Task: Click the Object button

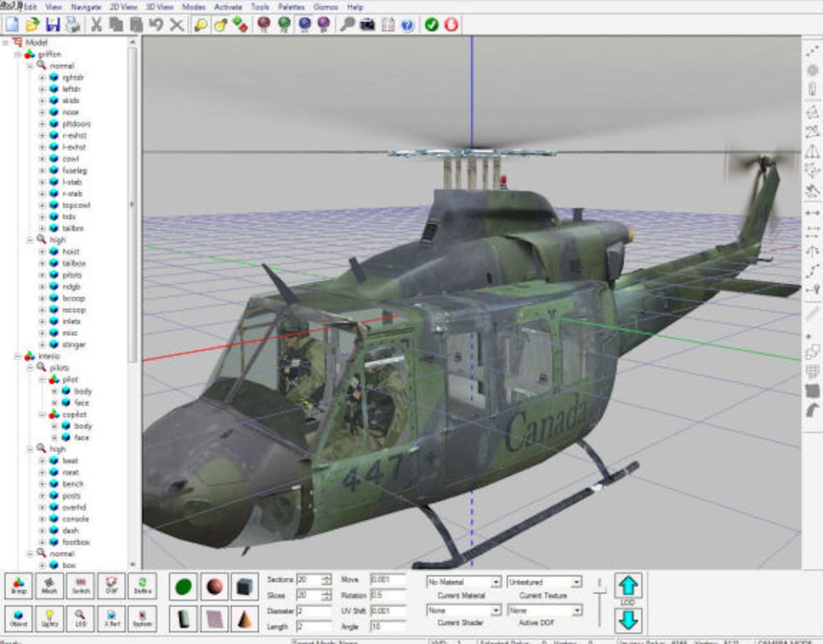Action: coord(19,619)
